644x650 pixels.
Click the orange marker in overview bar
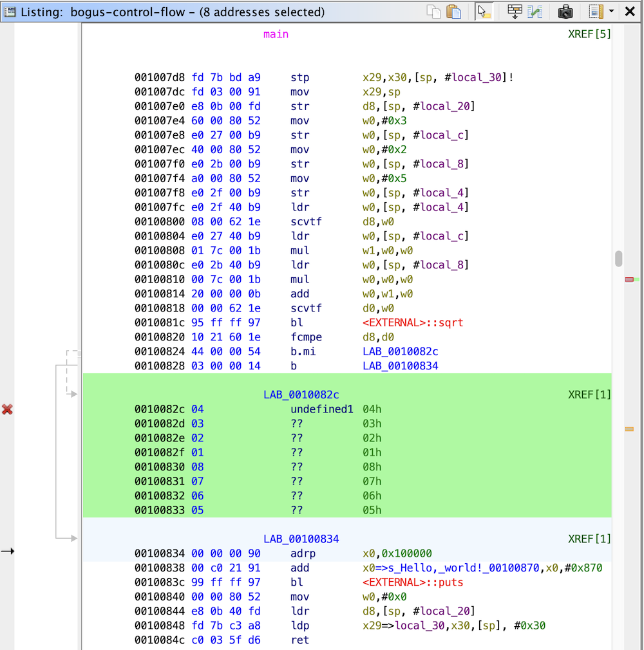coord(629,429)
